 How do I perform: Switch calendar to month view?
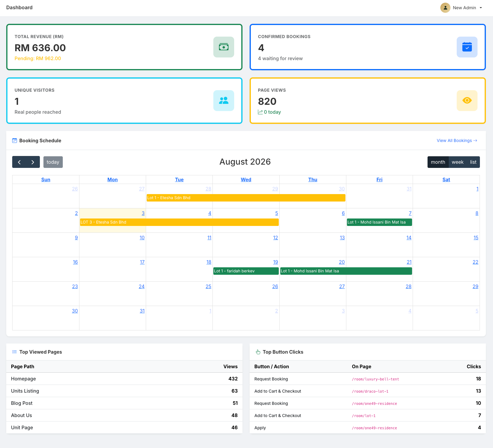click(438, 162)
